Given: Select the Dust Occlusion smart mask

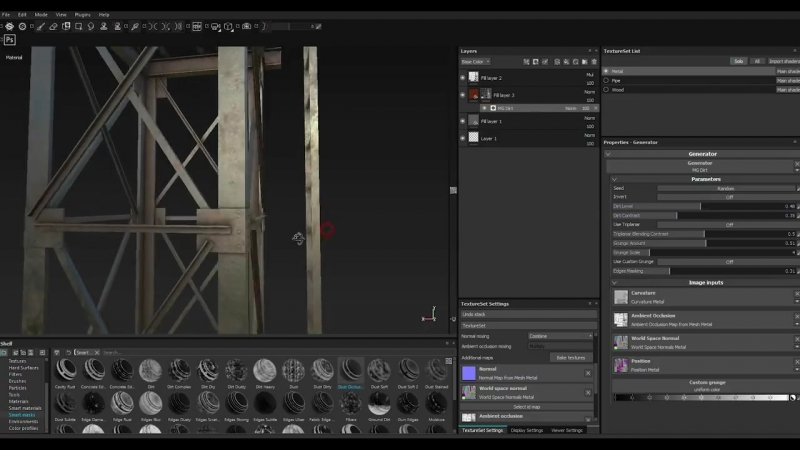Looking at the screenshot, I should pos(351,374).
